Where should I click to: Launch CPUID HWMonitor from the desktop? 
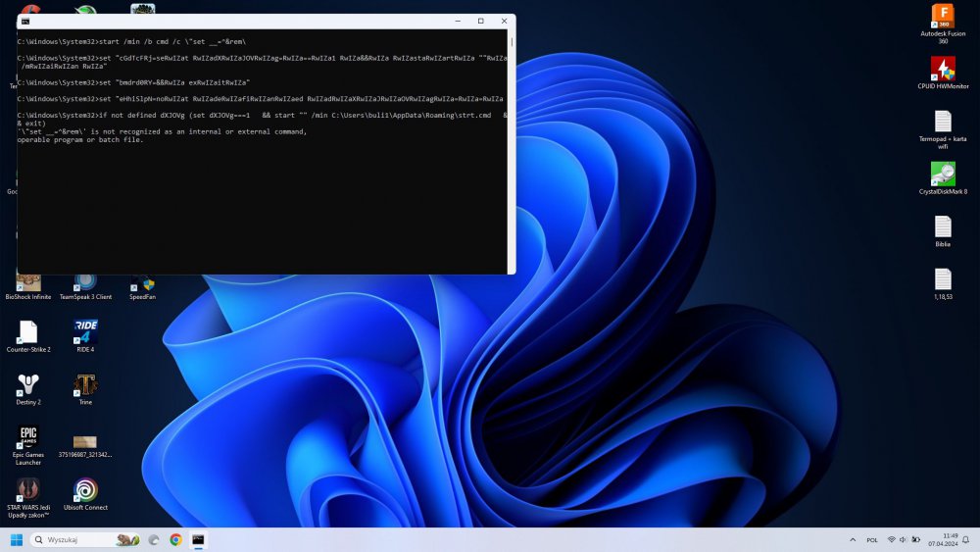[x=942, y=69]
